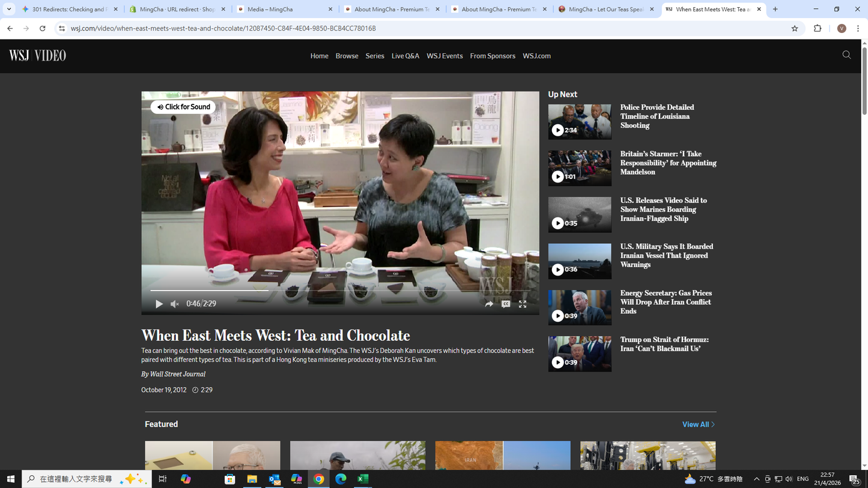Play the Louisiana Shooting thumbnail video
868x488 pixels.
coord(580,122)
